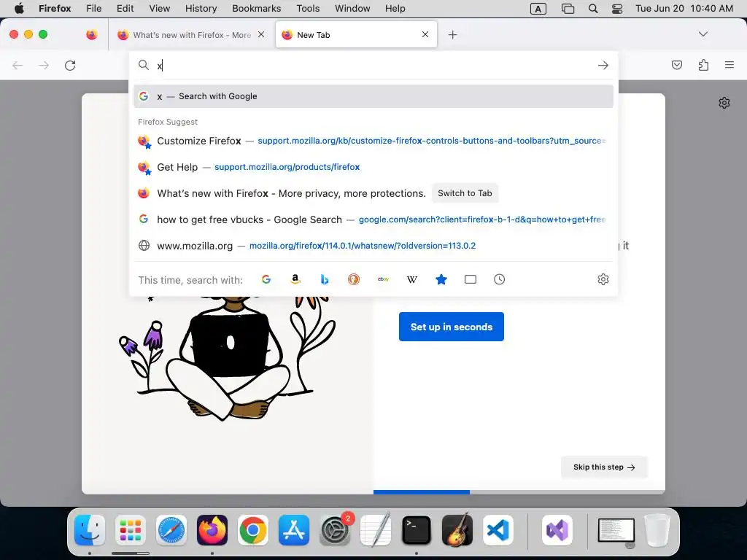
Task: Open Spotlight search in menu bar
Action: pyautogui.click(x=593, y=9)
